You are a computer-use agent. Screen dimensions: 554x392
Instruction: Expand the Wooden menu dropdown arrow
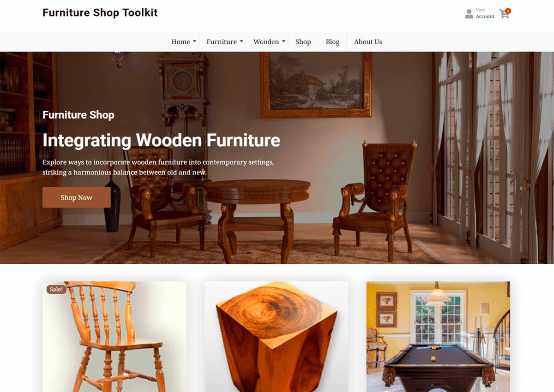pos(283,42)
